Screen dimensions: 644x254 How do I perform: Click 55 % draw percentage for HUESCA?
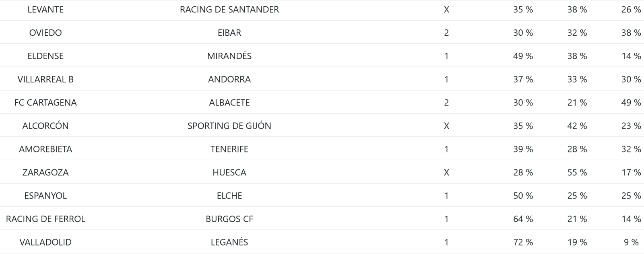tap(577, 173)
